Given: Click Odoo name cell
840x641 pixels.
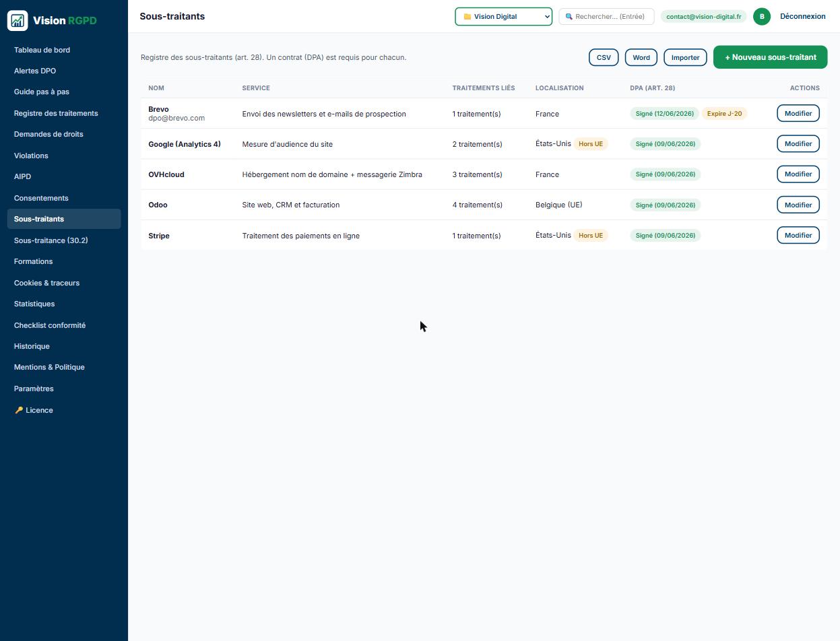Looking at the screenshot, I should tap(158, 205).
